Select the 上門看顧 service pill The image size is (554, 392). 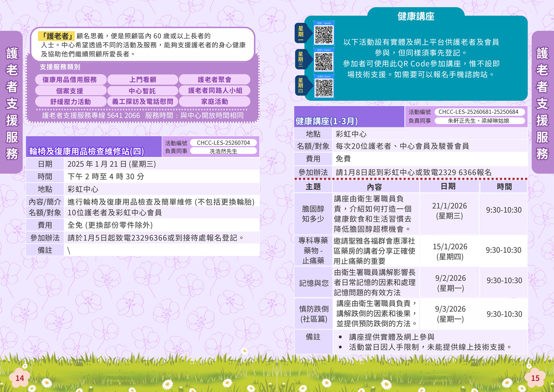(142, 80)
